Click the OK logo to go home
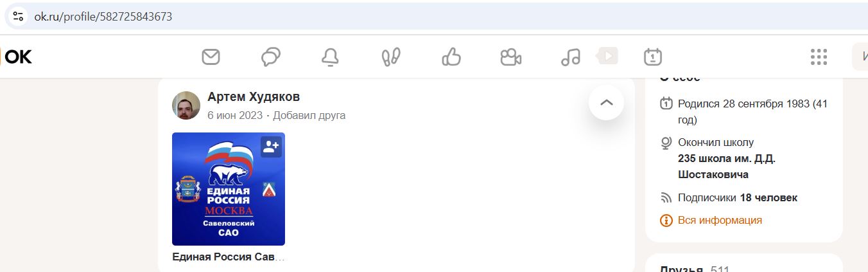Image resolution: width=868 pixels, height=272 pixels. [17, 57]
